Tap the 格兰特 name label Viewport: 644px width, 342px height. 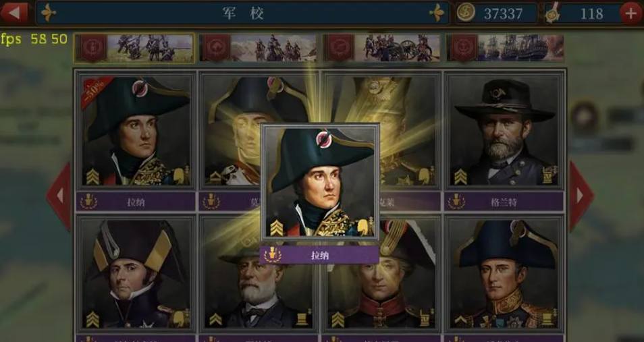(x=504, y=202)
